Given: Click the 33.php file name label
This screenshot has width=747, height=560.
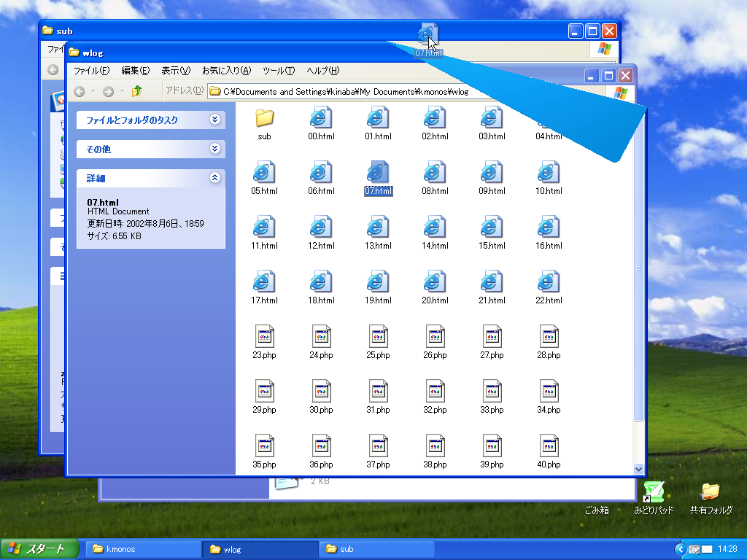Looking at the screenshot, I should coord(492,410).
